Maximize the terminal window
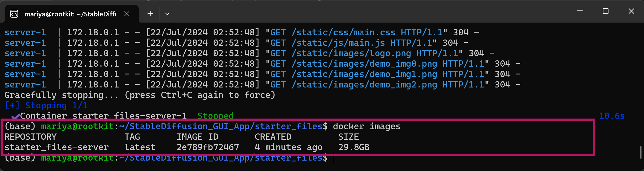 tap(606, 11)
